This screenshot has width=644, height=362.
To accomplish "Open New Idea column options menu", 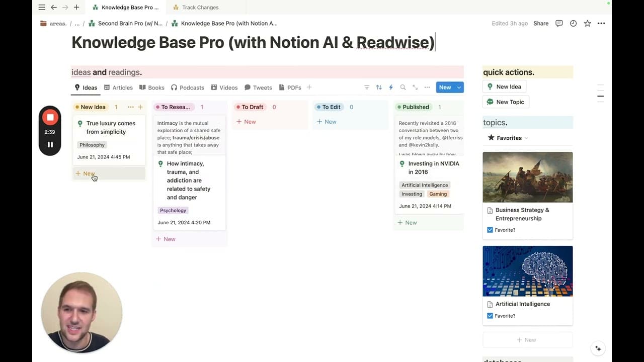I will (131, 107).
